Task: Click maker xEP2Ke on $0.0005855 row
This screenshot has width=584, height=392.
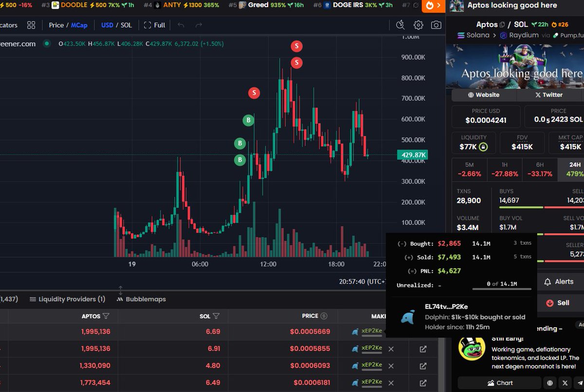Action: (371, 348)
